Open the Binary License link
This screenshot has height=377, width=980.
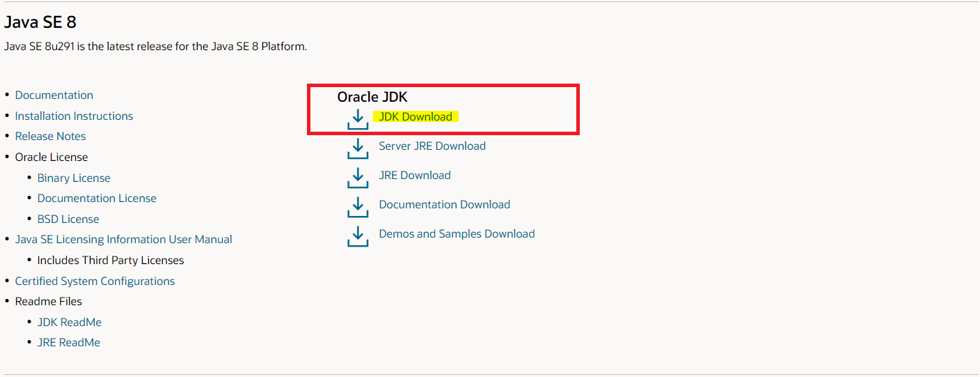tap(74, 178)
